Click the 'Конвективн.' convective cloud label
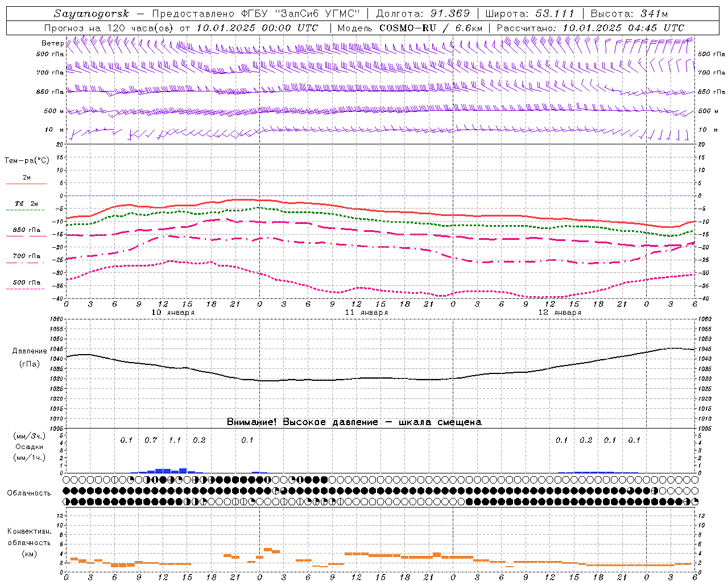The height and width of the screenshot is (582, 728). click(x=29, y=531)
